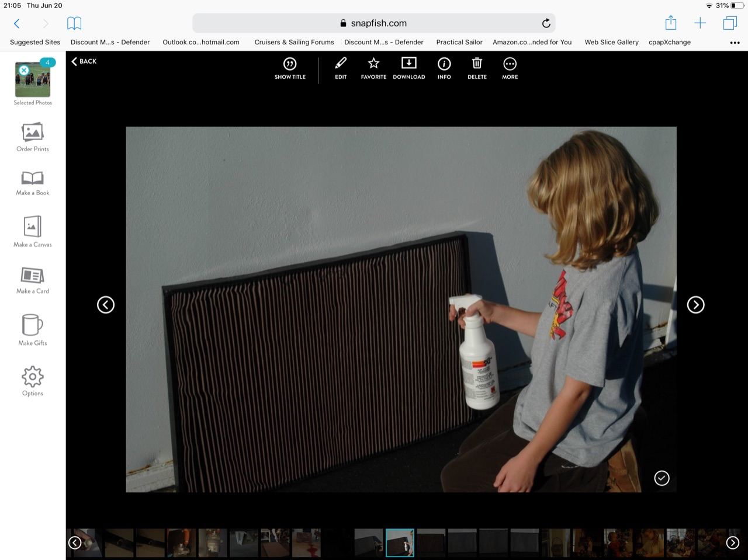Screen dimensions: 748x560
Task: Show all open Safari tabs
Action: click(730, 23)
